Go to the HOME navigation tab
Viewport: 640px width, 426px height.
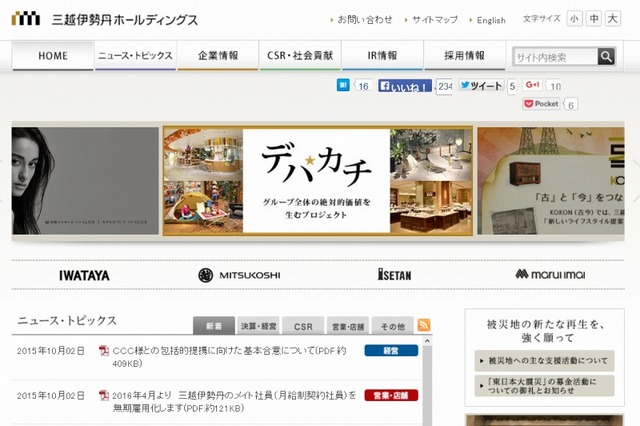(53, 55)
